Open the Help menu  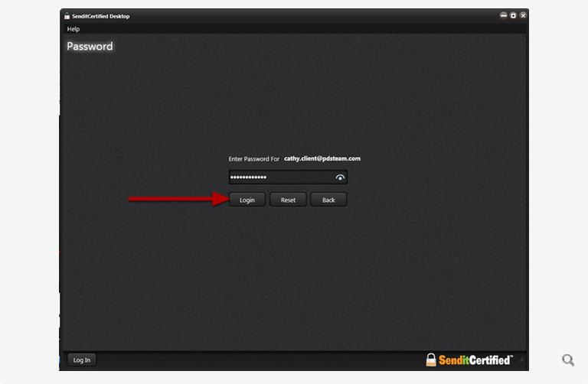pos(73,29)
